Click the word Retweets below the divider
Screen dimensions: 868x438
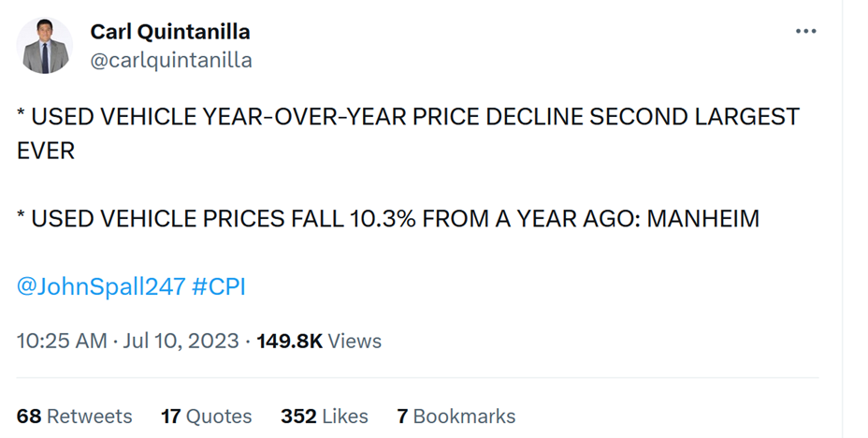click(90, 416)
